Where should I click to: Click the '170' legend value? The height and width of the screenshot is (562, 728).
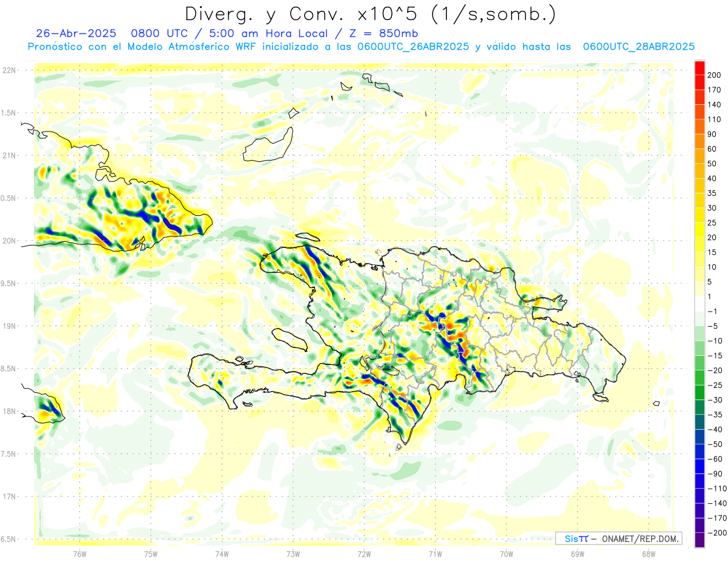(x=714, y=90)
